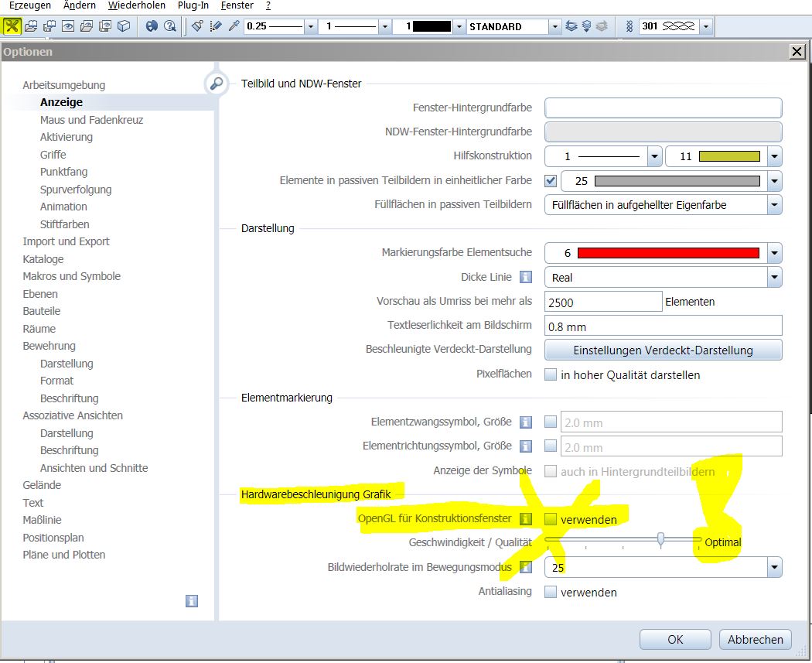This screenshot has width=812, height=663.
Task: Expand Bildwiederholrate im Bewegungsmodus dropdown
Action: [x=774, y=568]
